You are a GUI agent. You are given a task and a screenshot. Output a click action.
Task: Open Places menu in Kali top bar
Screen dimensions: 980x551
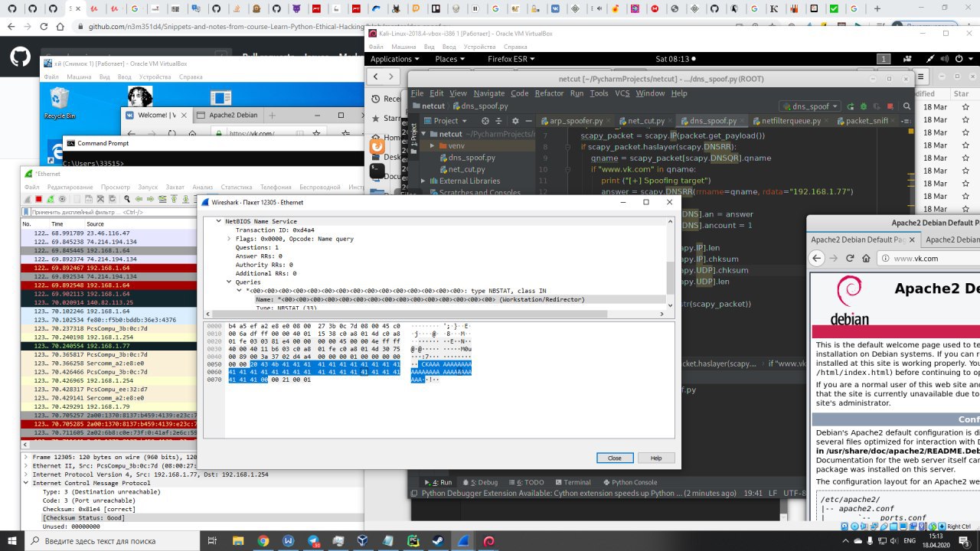click(x=449, y=59)
